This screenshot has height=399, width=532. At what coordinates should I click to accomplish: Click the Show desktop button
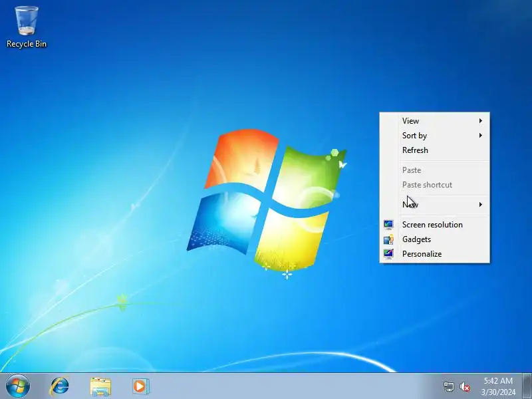pos(527,386)
